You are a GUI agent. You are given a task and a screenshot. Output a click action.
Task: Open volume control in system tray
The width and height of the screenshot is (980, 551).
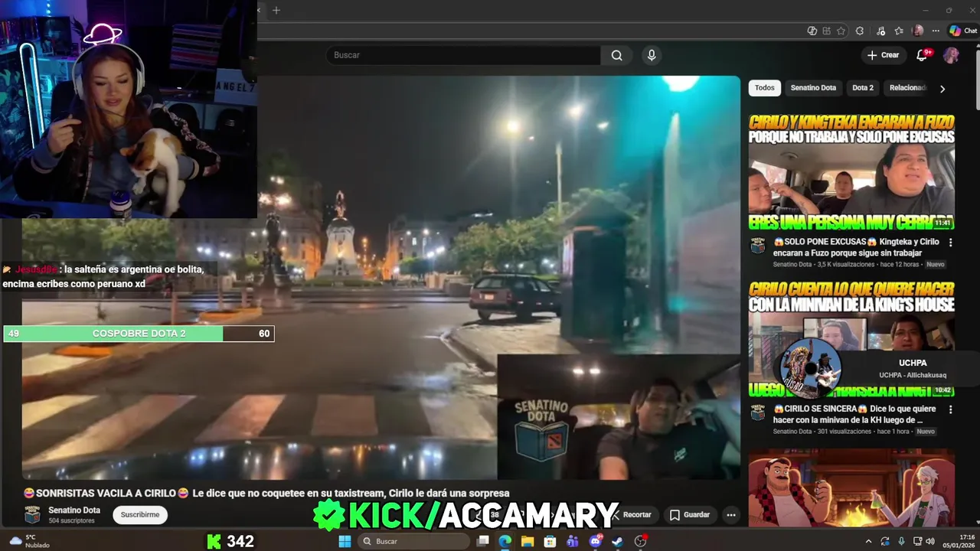[x=930, y=541]
